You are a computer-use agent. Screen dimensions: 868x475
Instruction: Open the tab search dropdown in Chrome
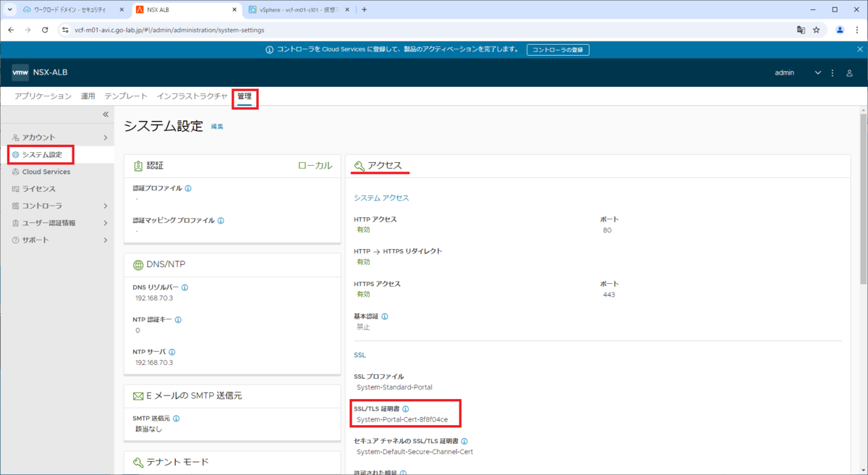pyautogui.click(x=9, y=9)
